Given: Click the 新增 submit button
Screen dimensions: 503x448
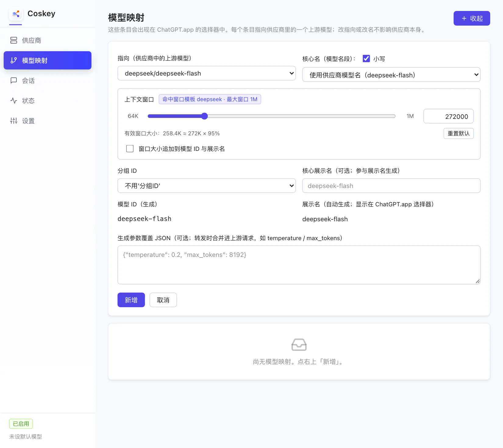Looking at the screenshot, I should [131, 300].
